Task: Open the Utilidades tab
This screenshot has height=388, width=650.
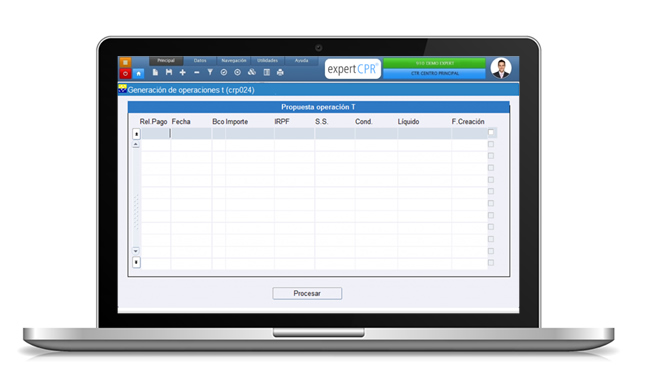Action: point(267,61)
